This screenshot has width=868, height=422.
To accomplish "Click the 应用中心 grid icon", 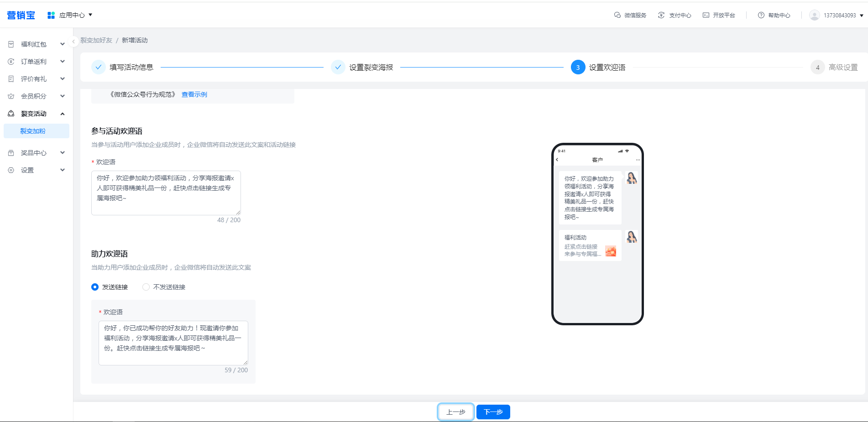I will click(x=51, y=15).
